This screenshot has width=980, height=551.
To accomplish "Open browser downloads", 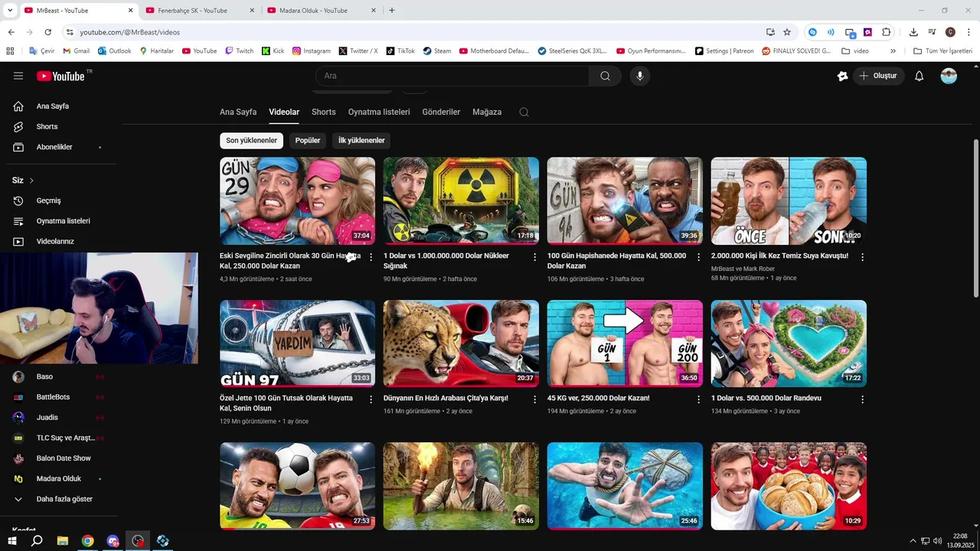I will [x=913, y=32].
